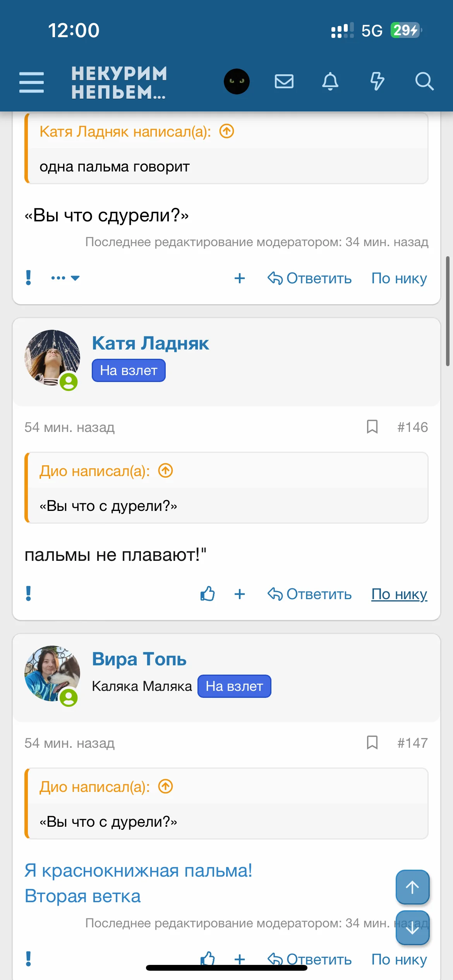The width and height of the screenshot is (453, 980).
Task: Open Вира Топь's profile
Action: (139, 659)
